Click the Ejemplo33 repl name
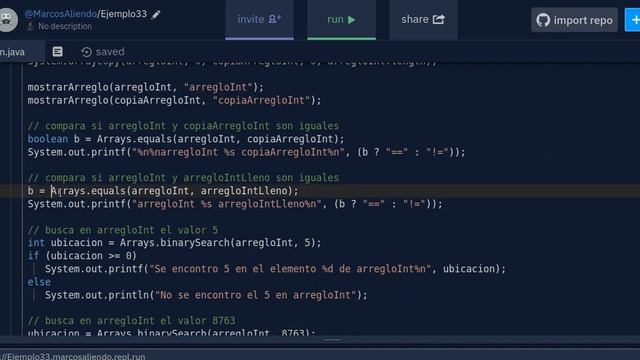The width and height of the screenshot is (640, 360). (123, 14)
